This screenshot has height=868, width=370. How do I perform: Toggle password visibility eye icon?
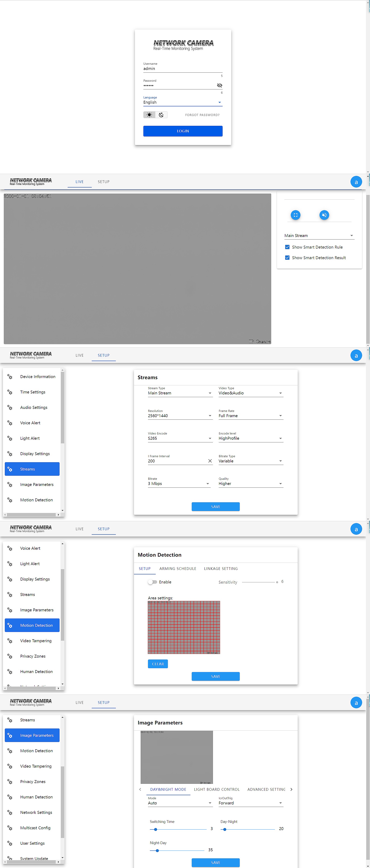tap(219, 86)
